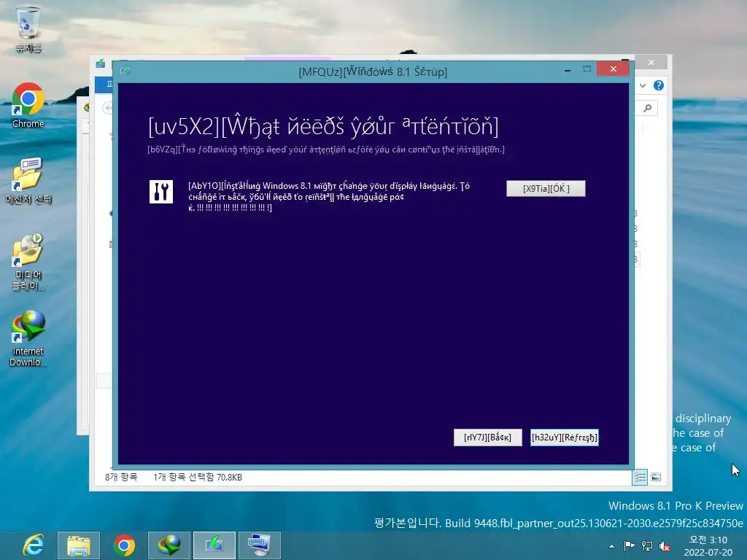Viewport: 747px width, 560px height.
Task: Select the Messenger Center desktop shortcut
Action: click(28, 181)
